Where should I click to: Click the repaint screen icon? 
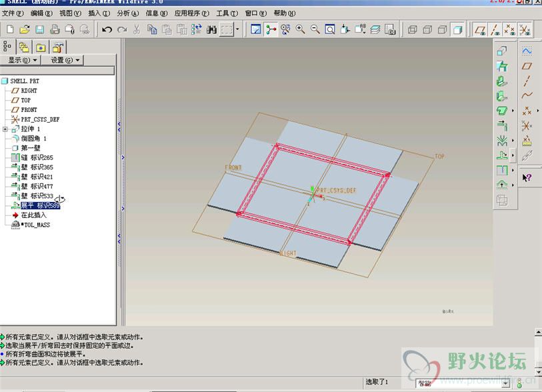point(256,30)
